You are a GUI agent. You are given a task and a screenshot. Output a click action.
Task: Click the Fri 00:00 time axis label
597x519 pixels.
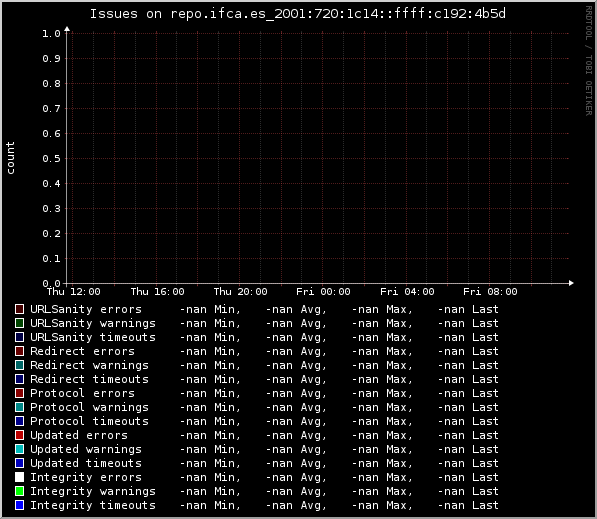323,292
